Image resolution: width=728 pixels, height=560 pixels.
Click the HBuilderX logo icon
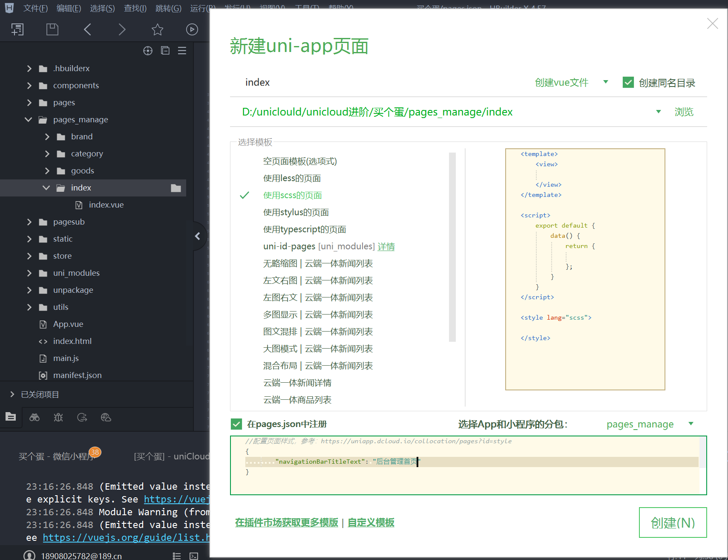coord(9,7)
